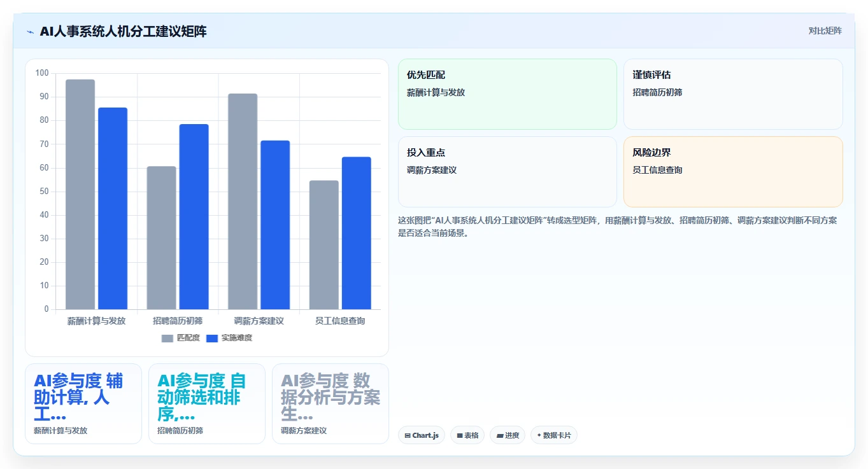Click the blue 实施难度 bar for 员工信息查询
This screenshot has width=868, height=469.
click(x=357, y=234)
